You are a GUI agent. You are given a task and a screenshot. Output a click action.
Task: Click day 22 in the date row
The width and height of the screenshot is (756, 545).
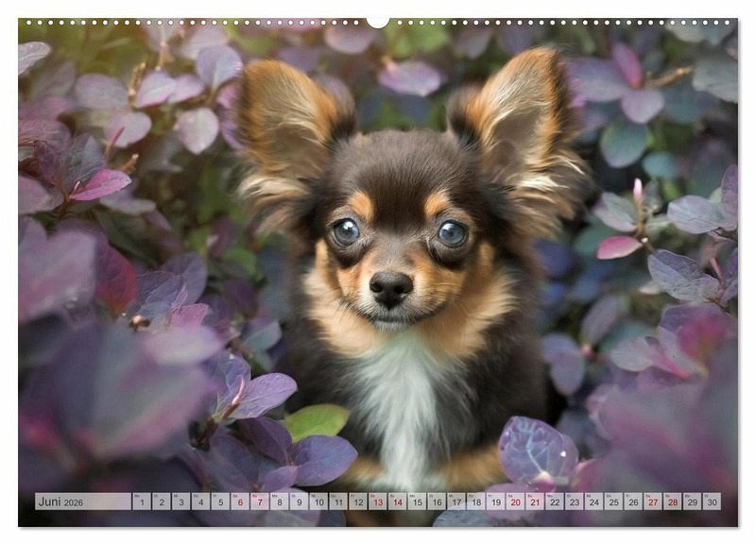[555, 502]
